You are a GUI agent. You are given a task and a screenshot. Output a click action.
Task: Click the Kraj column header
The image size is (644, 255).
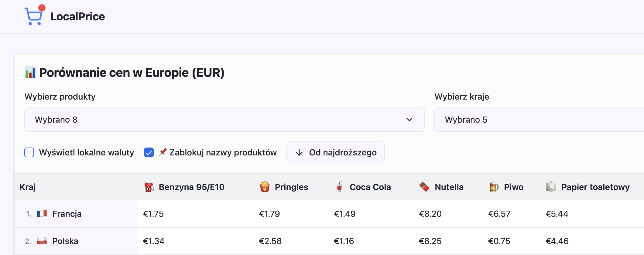point(28,187)
